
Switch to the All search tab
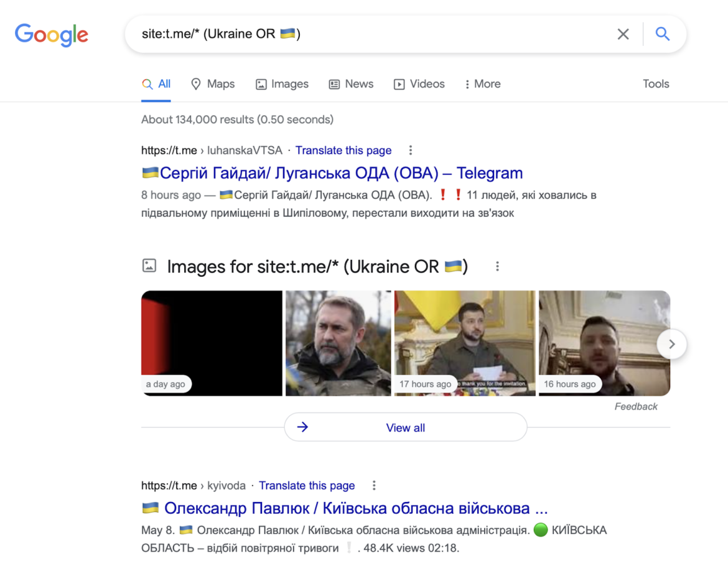pyautogui.click(x=156, y=83)
